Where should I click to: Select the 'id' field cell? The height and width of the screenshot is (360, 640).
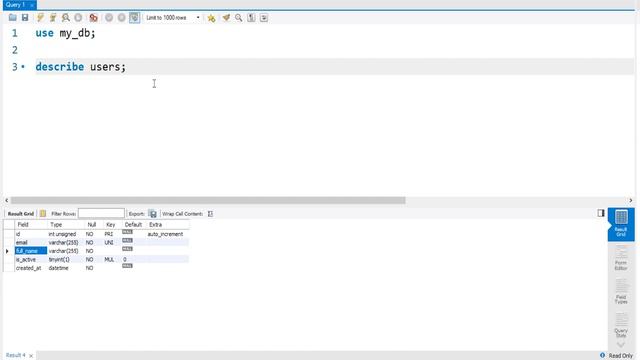(x=31, y=234)
